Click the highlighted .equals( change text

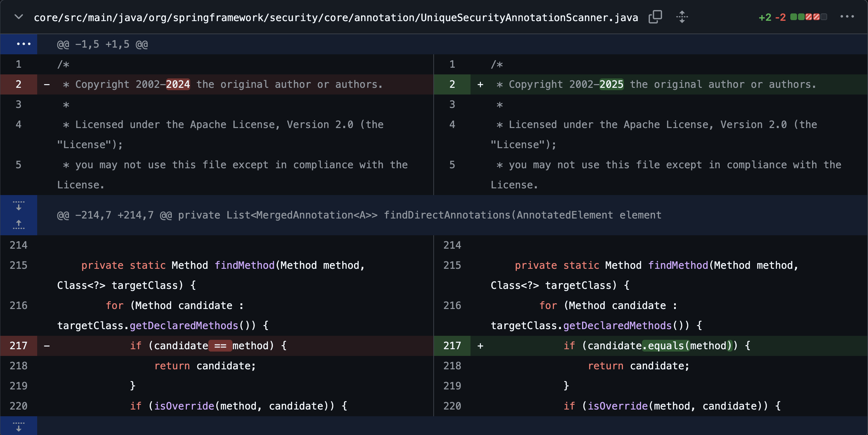point(666,346)
